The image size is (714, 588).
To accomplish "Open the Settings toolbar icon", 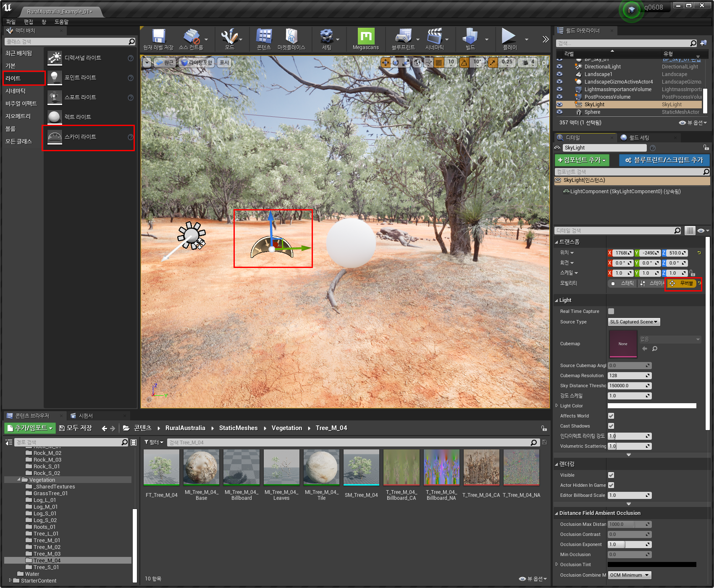I will (x=327, y=39).
